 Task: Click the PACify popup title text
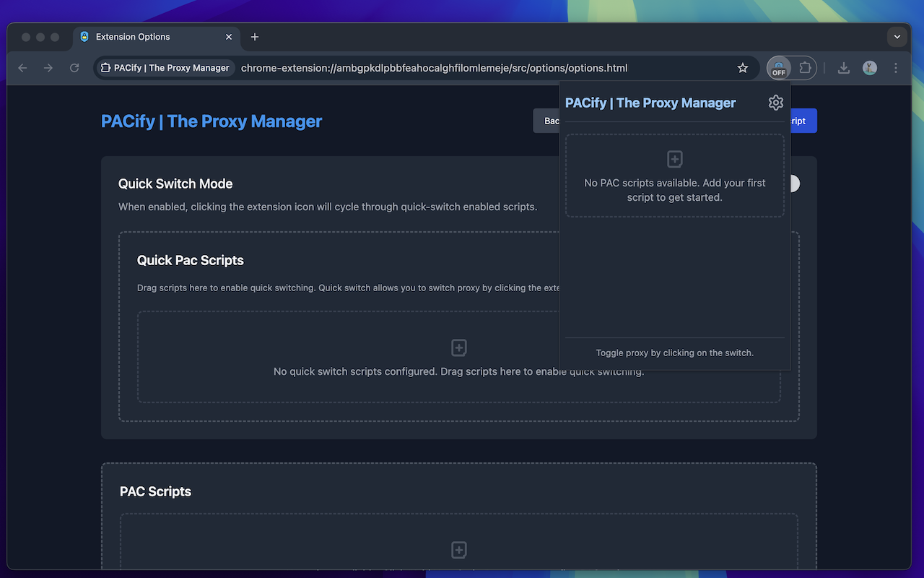pyautogui.click(x=650, y=103)
